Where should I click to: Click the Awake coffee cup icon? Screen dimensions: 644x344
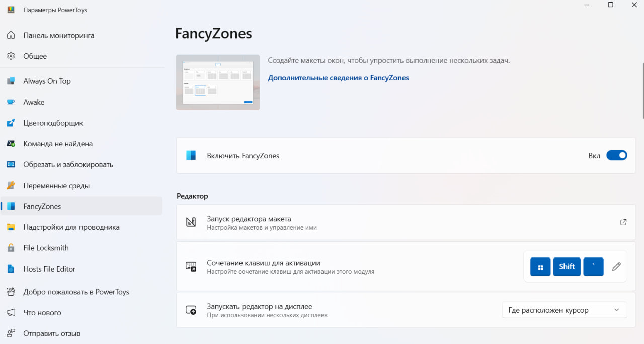click(11, 102)
